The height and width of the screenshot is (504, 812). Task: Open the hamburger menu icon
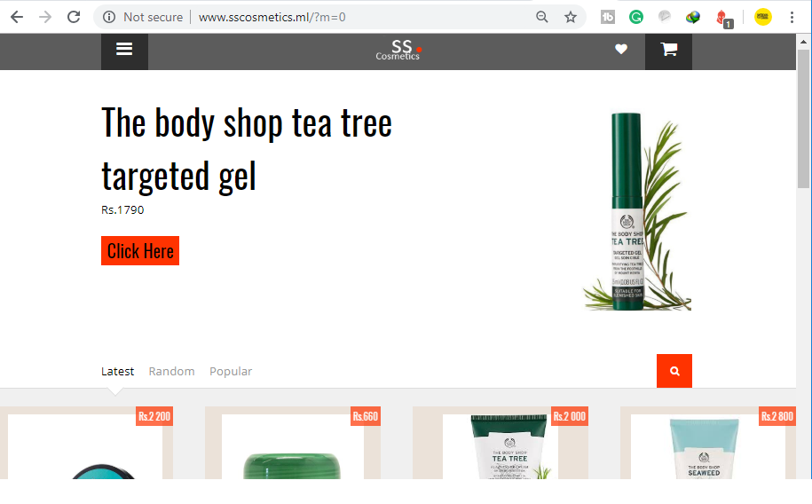(124, 50)
